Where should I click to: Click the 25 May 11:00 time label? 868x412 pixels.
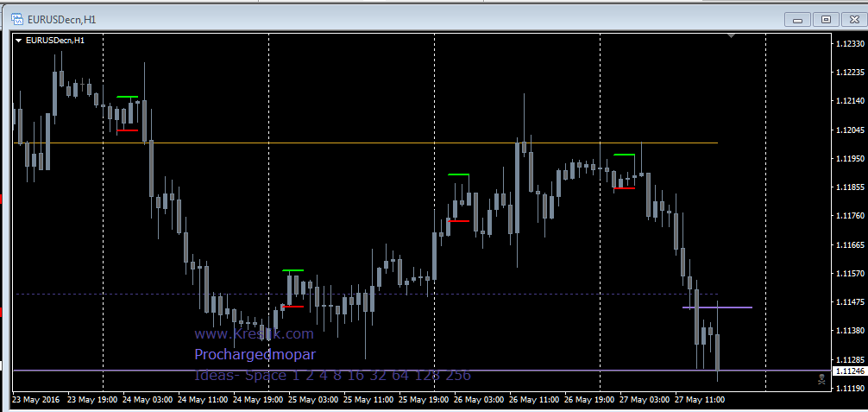(368, 399)
